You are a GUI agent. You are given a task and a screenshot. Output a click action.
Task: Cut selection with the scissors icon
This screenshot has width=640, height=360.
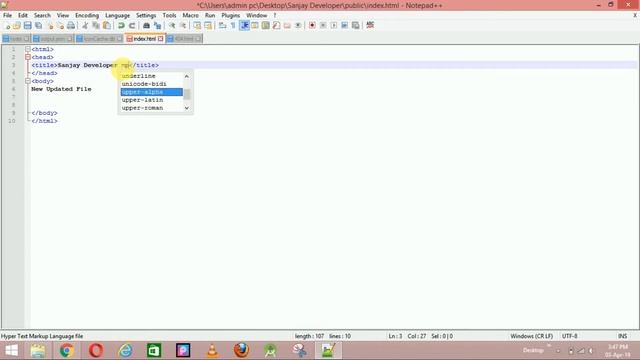point(85,26)
